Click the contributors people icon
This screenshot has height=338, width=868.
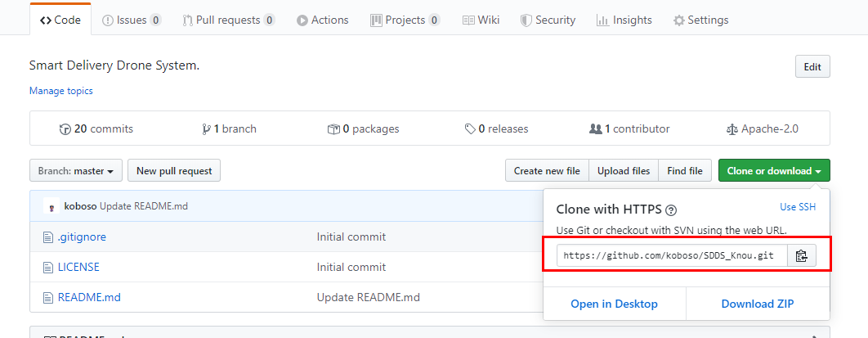(x=596, y=129)
